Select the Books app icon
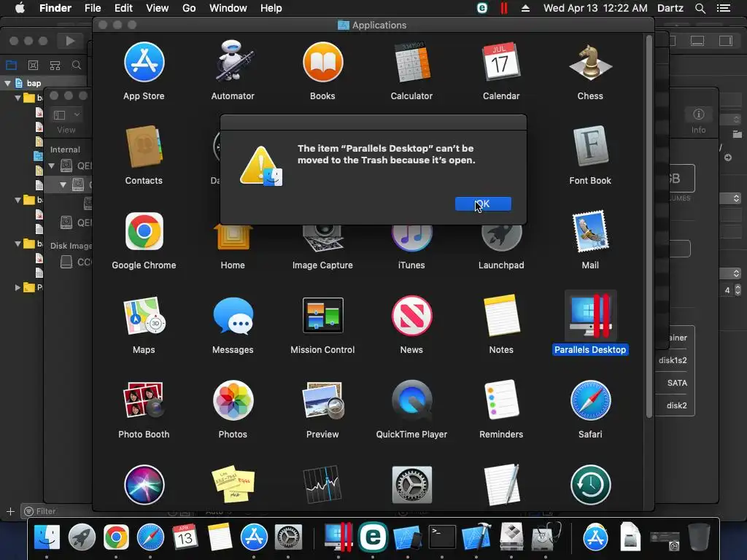Screen dimensions: 747x560 pyautogui.click(x=322, y=63)
